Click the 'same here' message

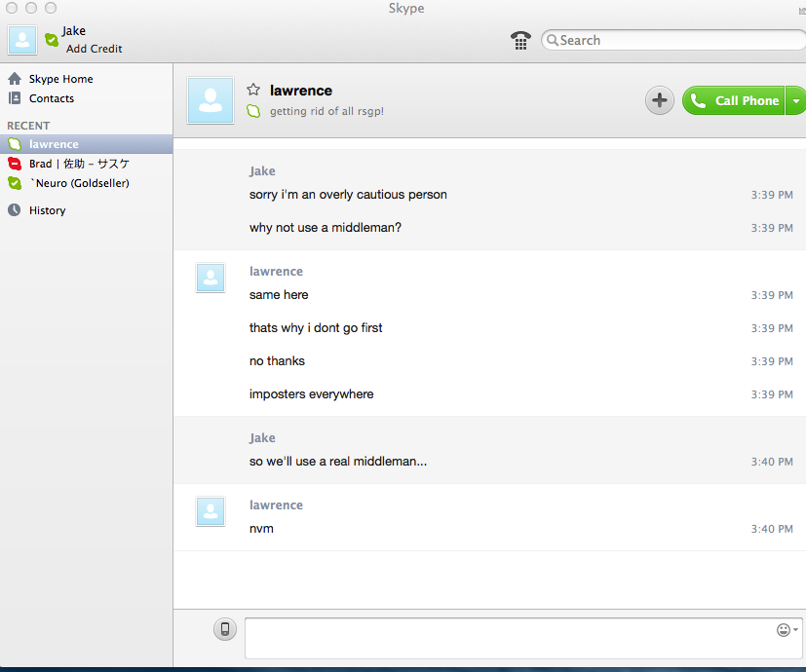coord(279,295)
